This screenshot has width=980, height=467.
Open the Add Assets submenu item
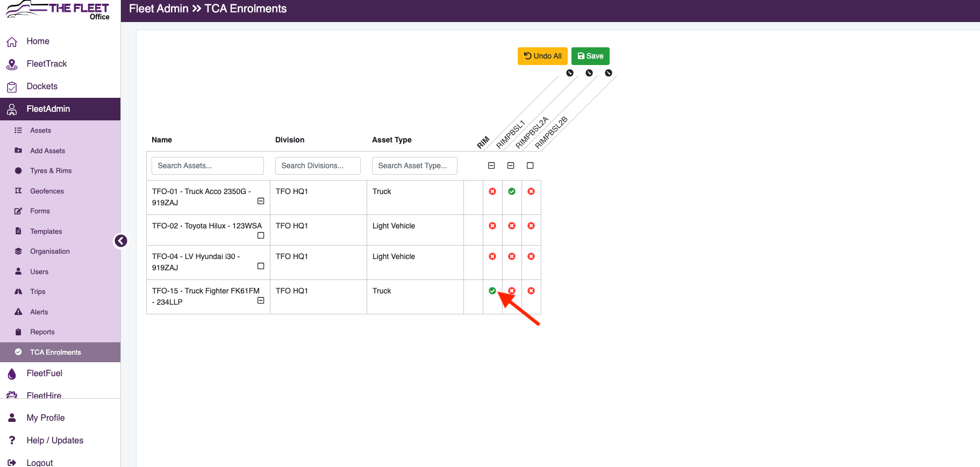(60, 151)
